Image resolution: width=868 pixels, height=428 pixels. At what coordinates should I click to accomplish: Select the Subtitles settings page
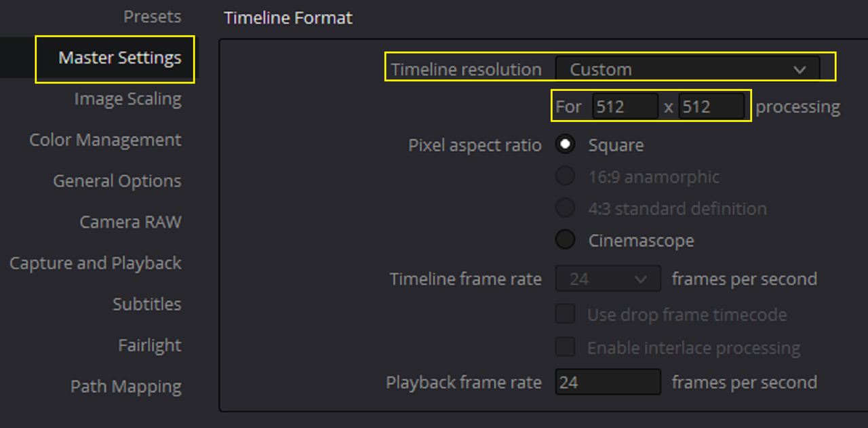146,304
